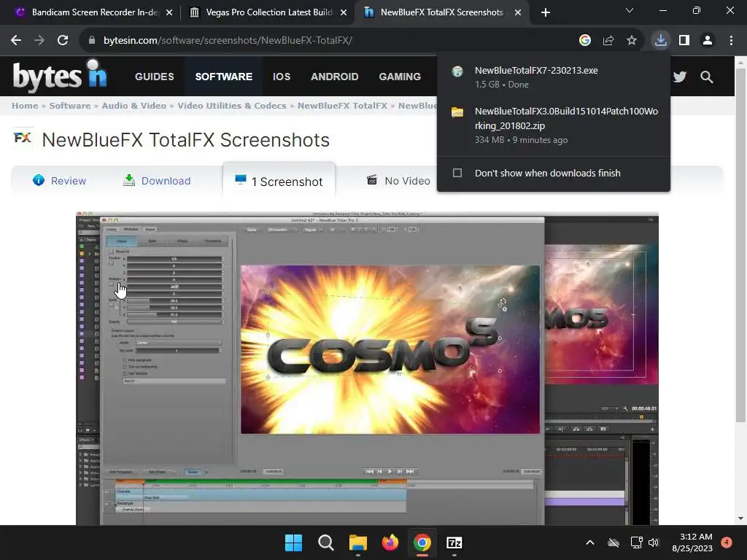Screen dimensions: 747x560
Task: Go to NewBlueFX TotalFX breadcrumb
Action: tap(342, 106)
